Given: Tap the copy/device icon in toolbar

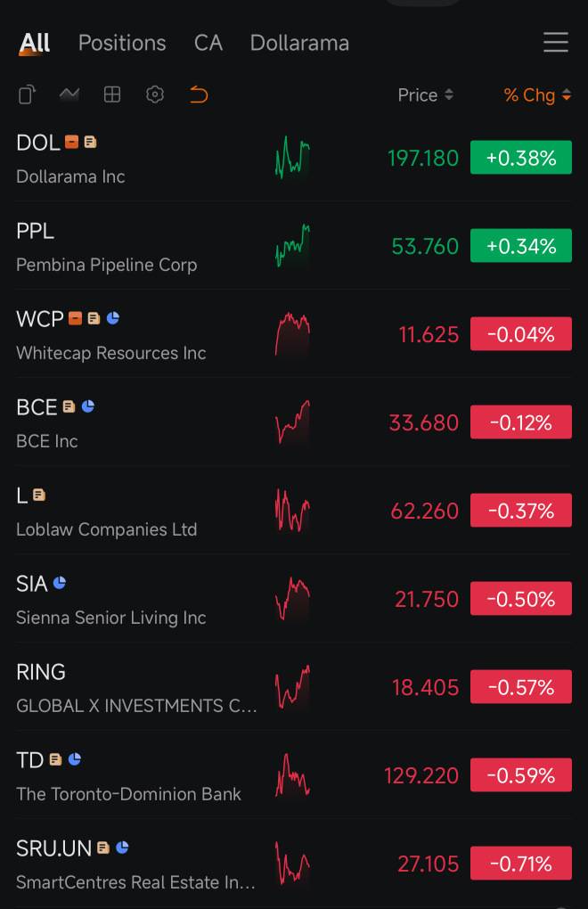Looking at the screenshot, I should [x=28, y=94].
